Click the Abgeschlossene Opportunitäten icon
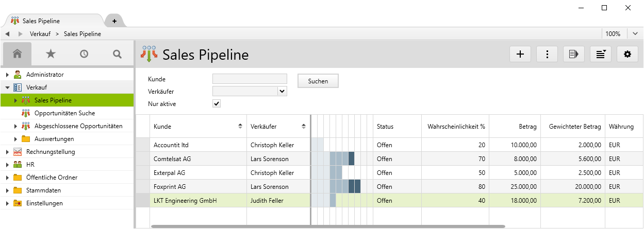644x229 pixels. pos(26,126)
